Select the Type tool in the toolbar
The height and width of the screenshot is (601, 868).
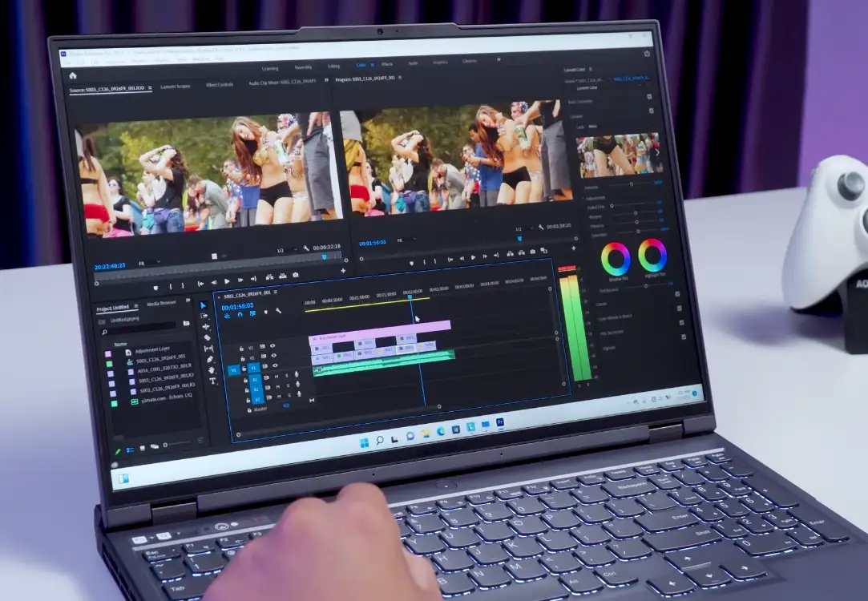212,381
